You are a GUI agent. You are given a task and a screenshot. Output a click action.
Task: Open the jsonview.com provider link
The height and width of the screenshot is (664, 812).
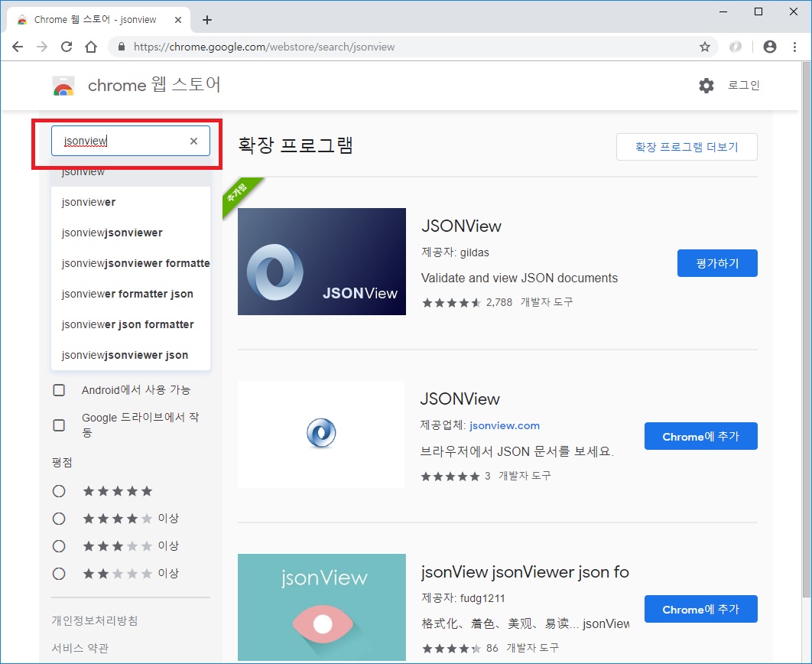coord(505,425)
